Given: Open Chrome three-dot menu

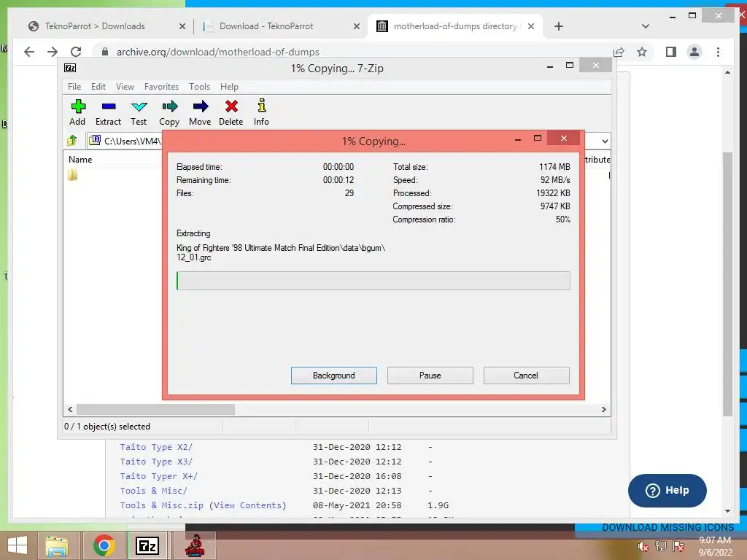Looking at the screenshot, I should [718, 52].
